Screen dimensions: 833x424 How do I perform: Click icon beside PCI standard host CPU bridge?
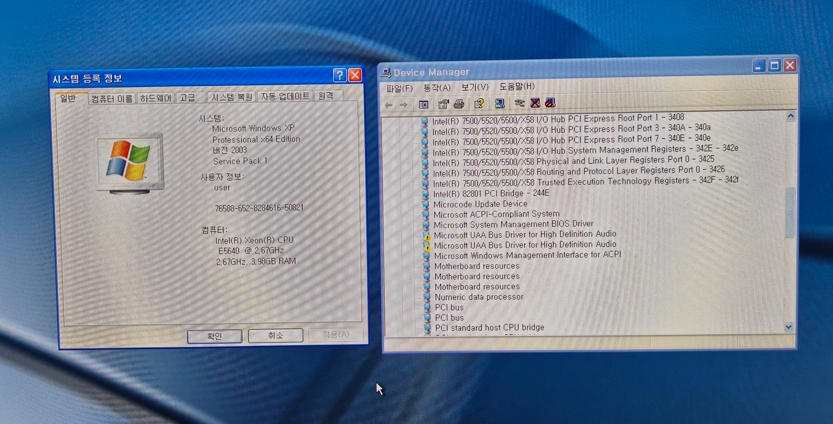[427, 328]
